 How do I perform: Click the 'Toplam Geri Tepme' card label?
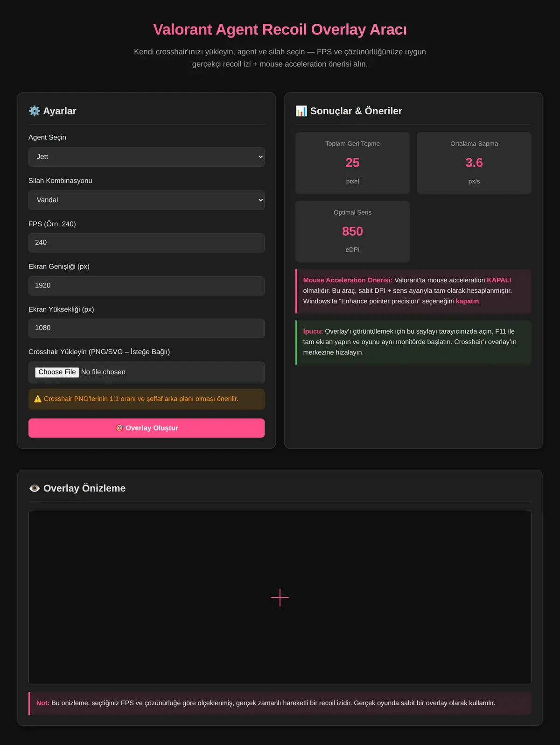point(352,144)
